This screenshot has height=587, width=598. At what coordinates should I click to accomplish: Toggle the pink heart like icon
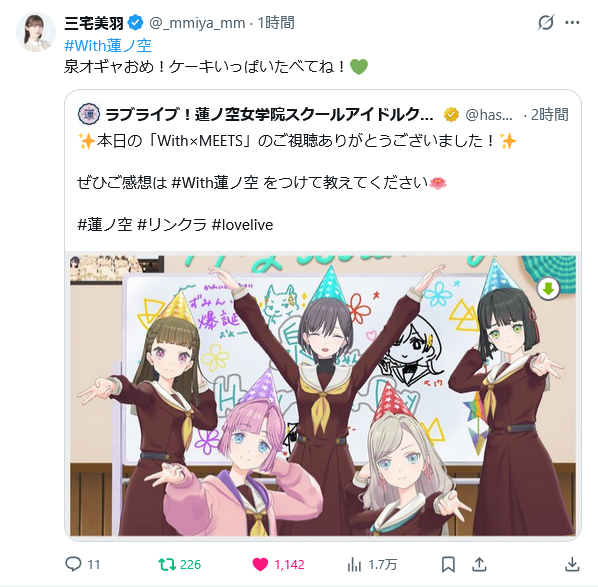pos(260,564)
